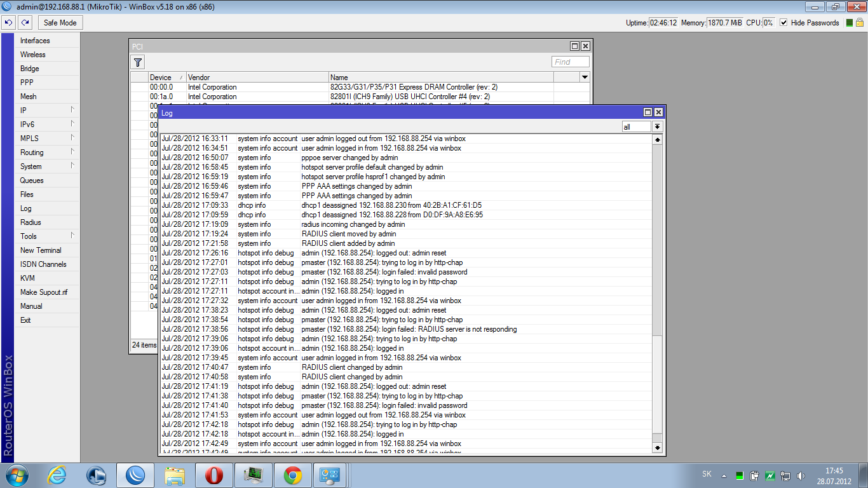Sort PCI table by Device column
Screen dimensions: 868x488
pyautogui.click(x=167, y=78)
